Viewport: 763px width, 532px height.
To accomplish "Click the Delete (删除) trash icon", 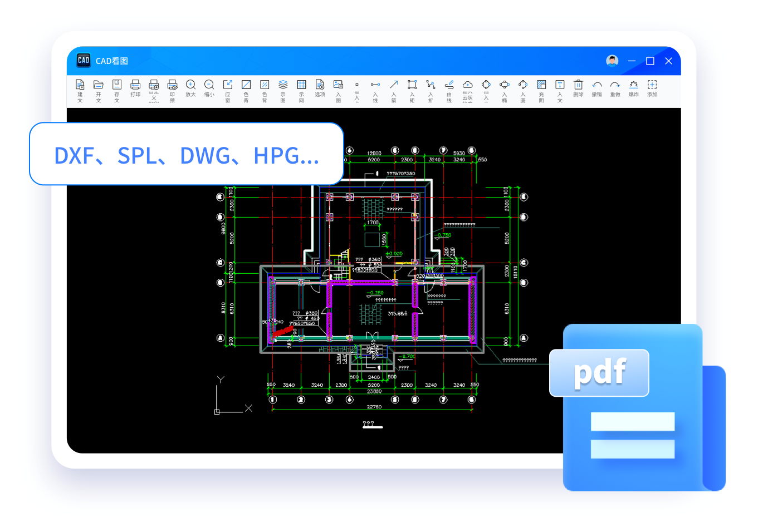I will pyautogui.click(x=578, y=85).
